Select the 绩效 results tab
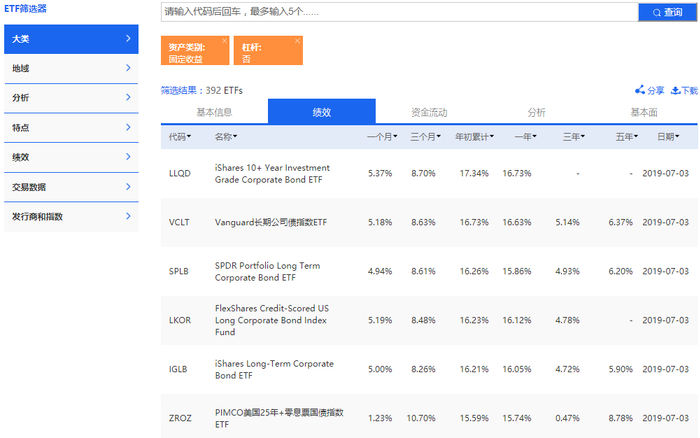 (322, 112)
